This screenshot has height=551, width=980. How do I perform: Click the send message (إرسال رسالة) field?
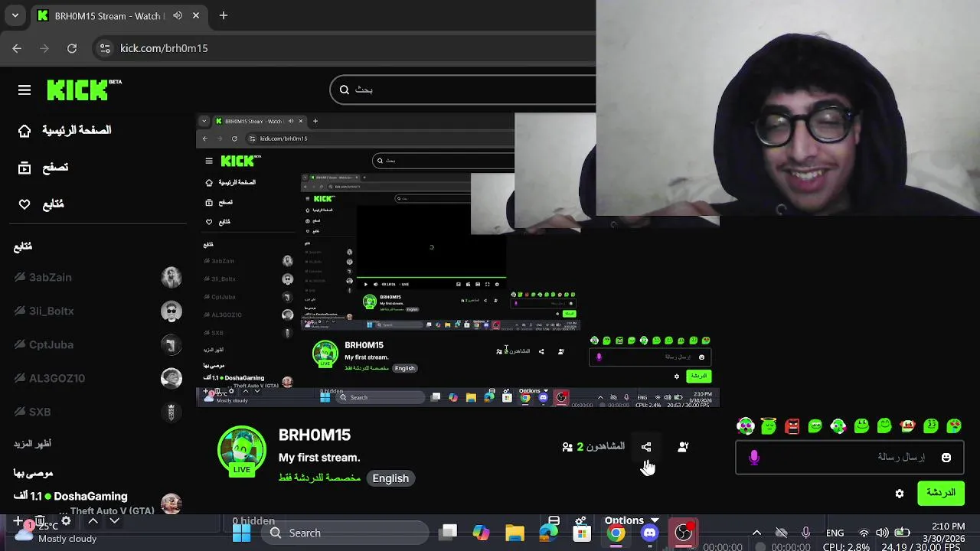850,458
